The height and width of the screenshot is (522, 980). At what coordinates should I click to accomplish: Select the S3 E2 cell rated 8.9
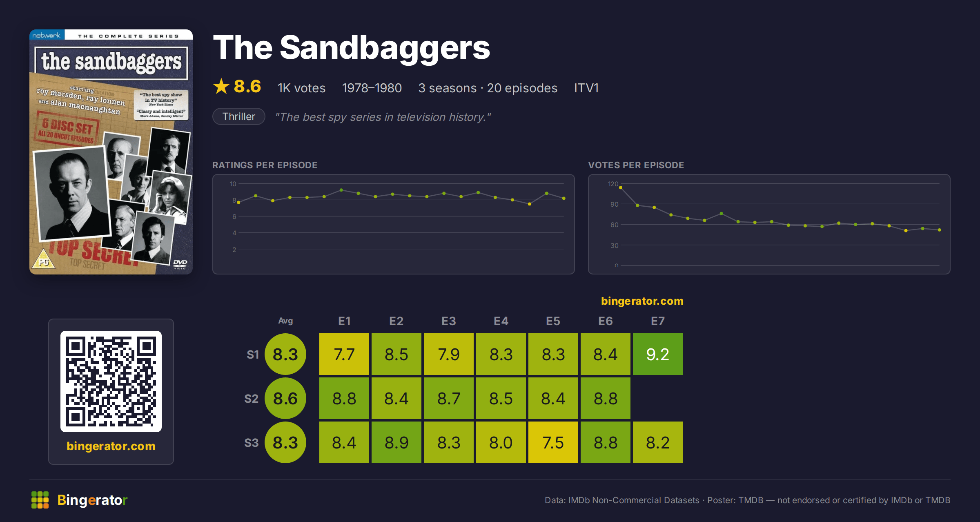click(396, 442)
